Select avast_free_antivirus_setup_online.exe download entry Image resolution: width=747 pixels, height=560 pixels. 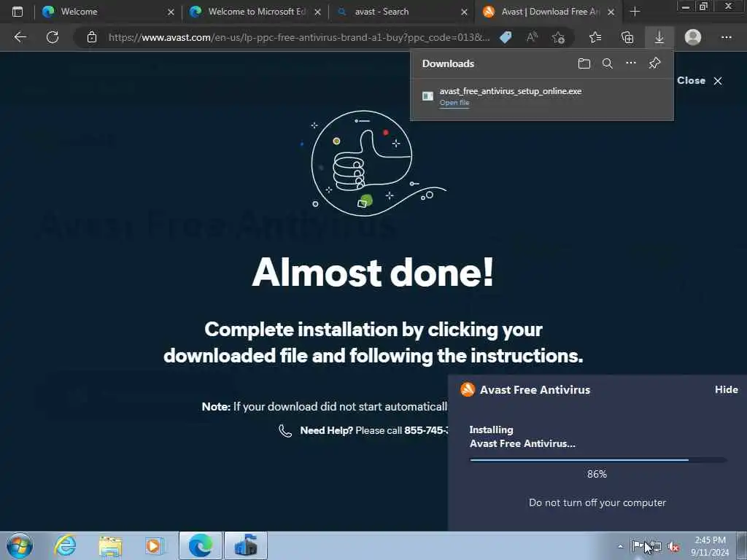542,97
